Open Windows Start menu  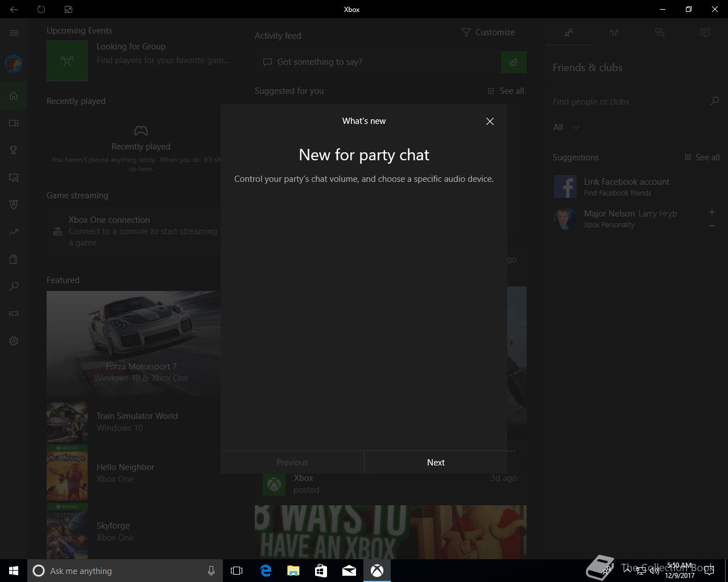(14, 571)
